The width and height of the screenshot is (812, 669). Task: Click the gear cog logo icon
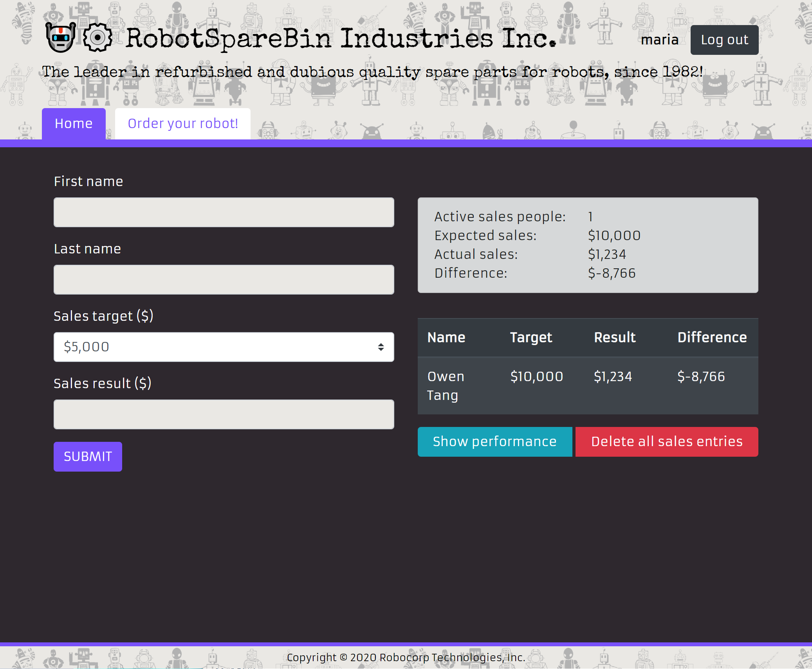97,38
